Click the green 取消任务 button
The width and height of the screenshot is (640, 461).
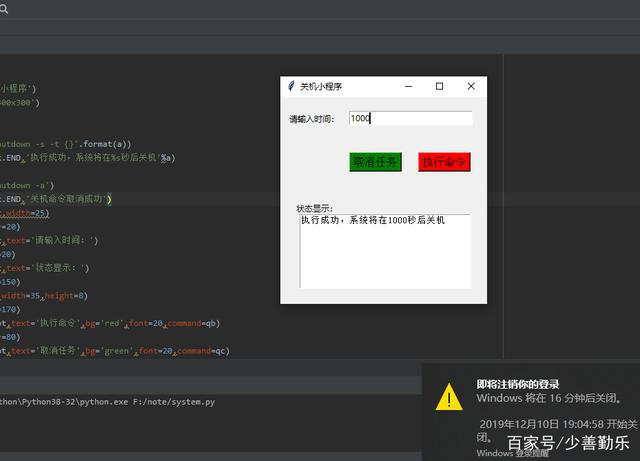376,162
